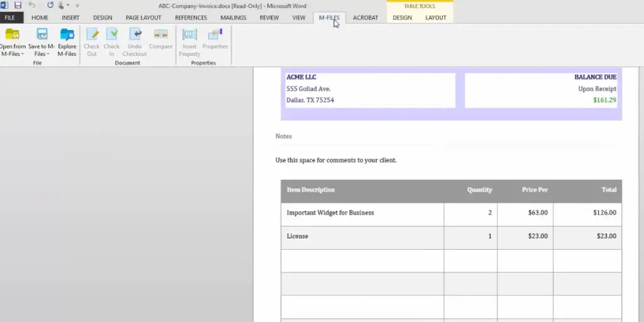Open the Customize Quick Access Toolbar dropdown

point(77,6)
